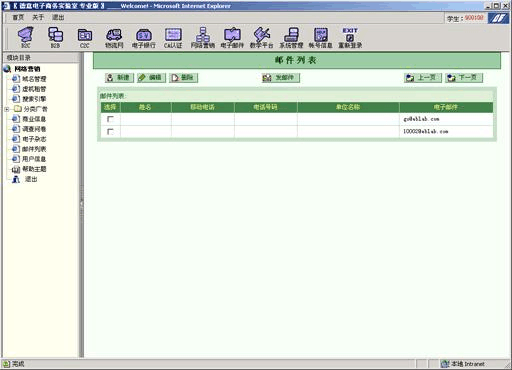Screen dimensions: 512x370
Task: Open the 物流网 truck icon
Action: click(x=114, y=37)
